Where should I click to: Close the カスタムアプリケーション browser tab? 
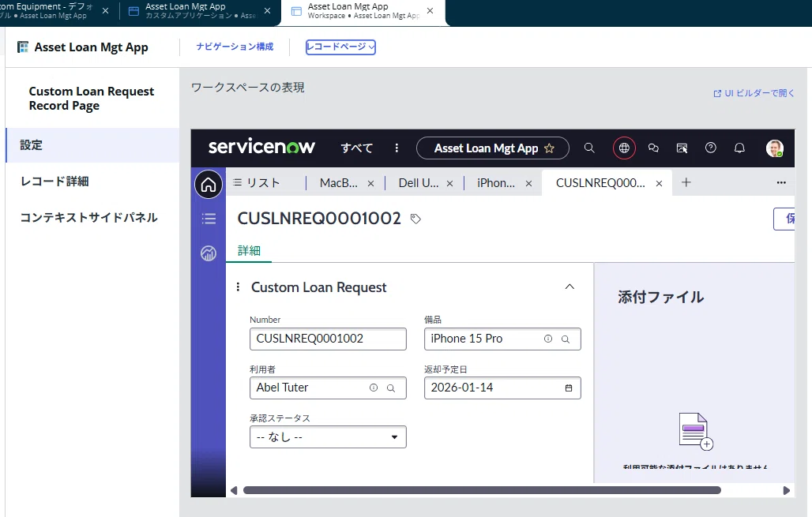click(x=267, y=10)
